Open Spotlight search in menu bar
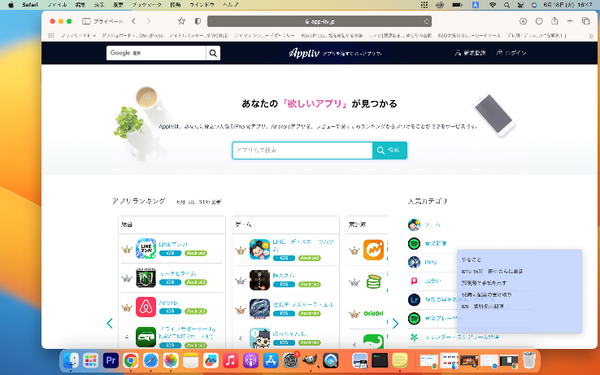Screen dimensions: 600x375 [507, 5]
